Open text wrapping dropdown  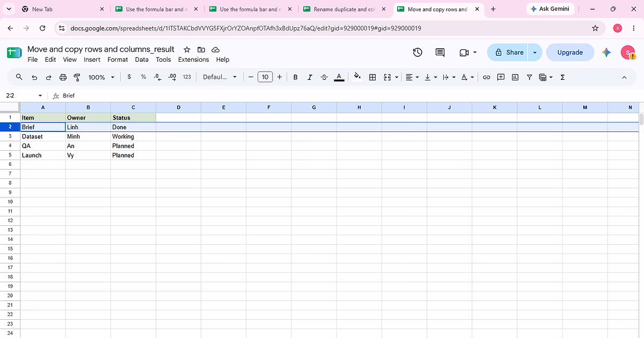click(x=448, y=77)
